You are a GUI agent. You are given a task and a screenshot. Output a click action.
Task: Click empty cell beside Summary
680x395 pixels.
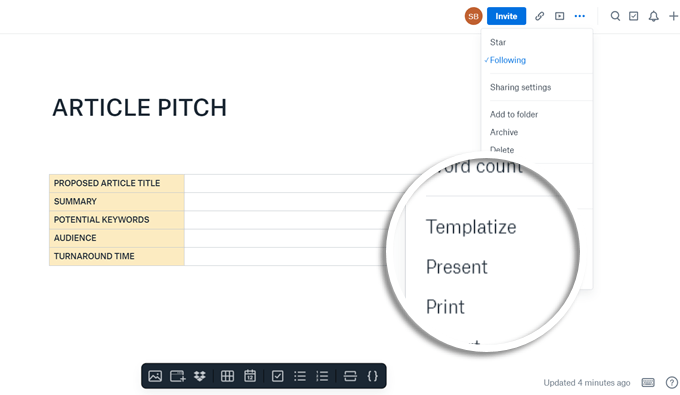pyautogui.click(x=295, y=202)
